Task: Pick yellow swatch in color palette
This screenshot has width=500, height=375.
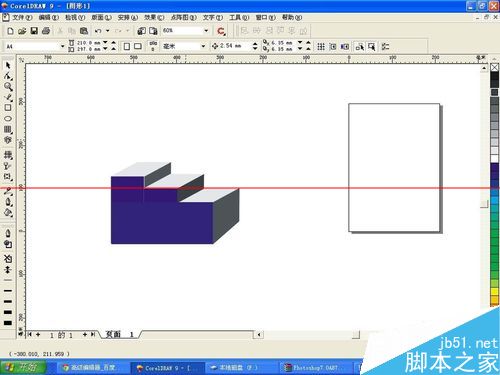Action: [x=494, y=292]
